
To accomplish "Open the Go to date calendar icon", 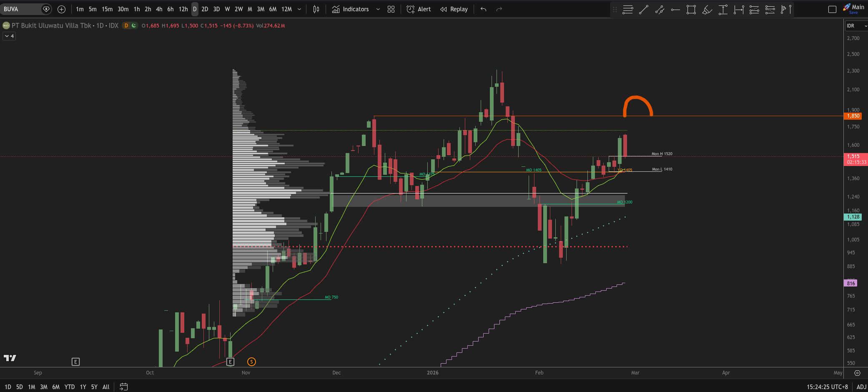I will [123, 387].
